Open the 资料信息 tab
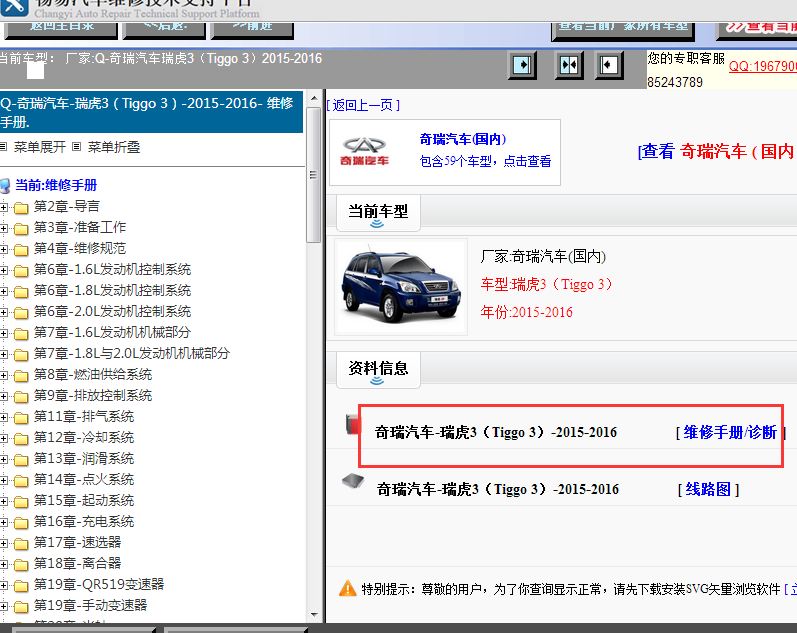The image size is (797, 633). pos(378,370)
